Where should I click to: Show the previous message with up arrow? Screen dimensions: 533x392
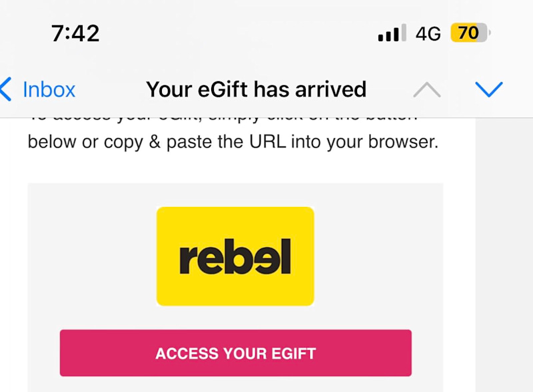coord(427,90)
